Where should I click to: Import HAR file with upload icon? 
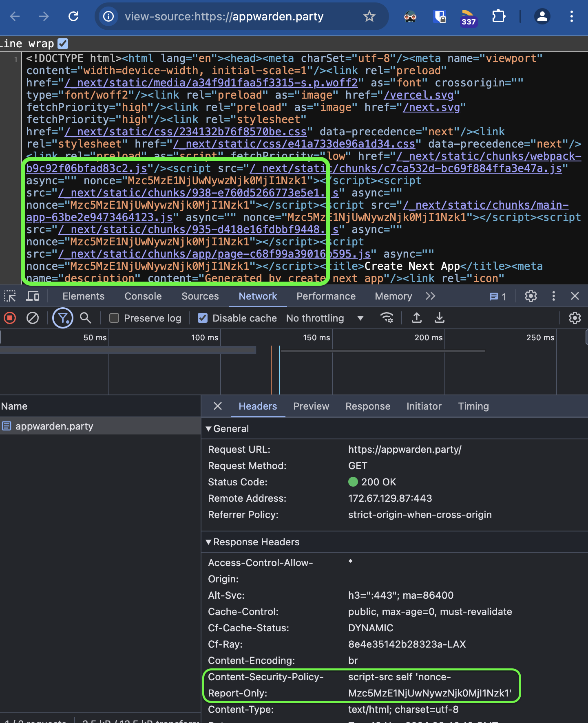[x=417, y=318]
